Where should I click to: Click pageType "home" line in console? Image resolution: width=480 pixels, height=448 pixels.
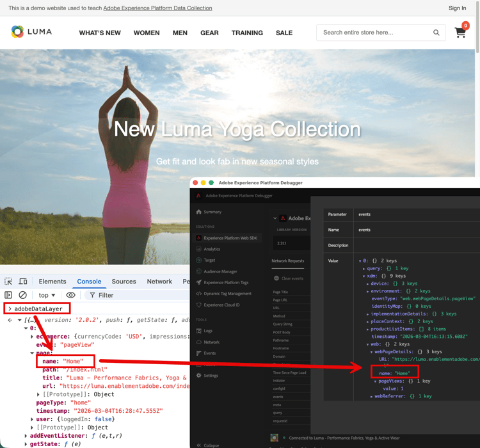point(63,403)
